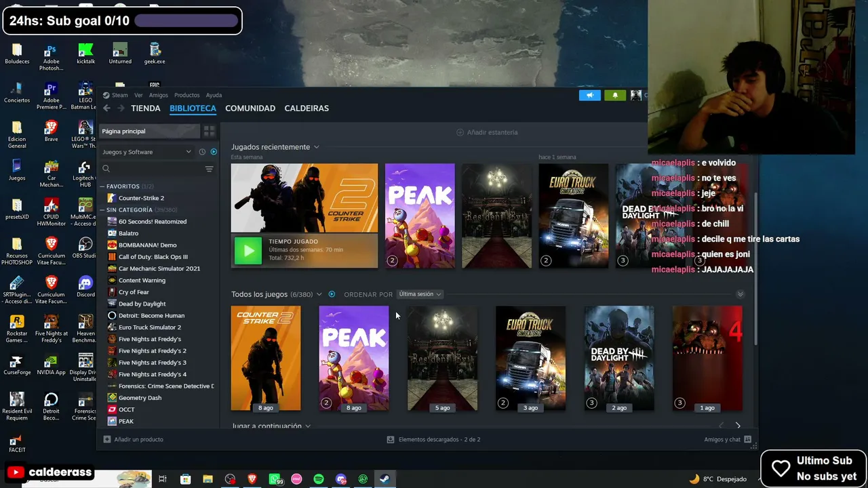Image resolution: width=868 pixels, height=488 pixels.
Task: Click the Steam announcements megaphone icon
Action: (590, 96)
